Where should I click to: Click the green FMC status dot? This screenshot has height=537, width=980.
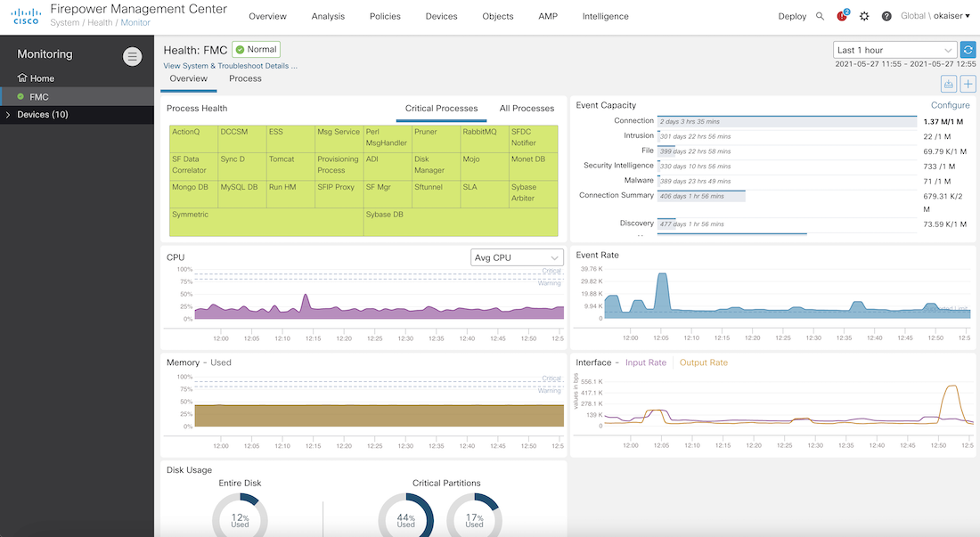[x=20, y=97]
